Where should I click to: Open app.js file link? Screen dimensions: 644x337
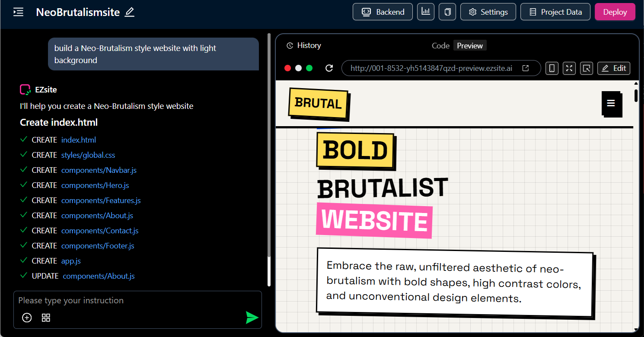click(x=71, y=261)
